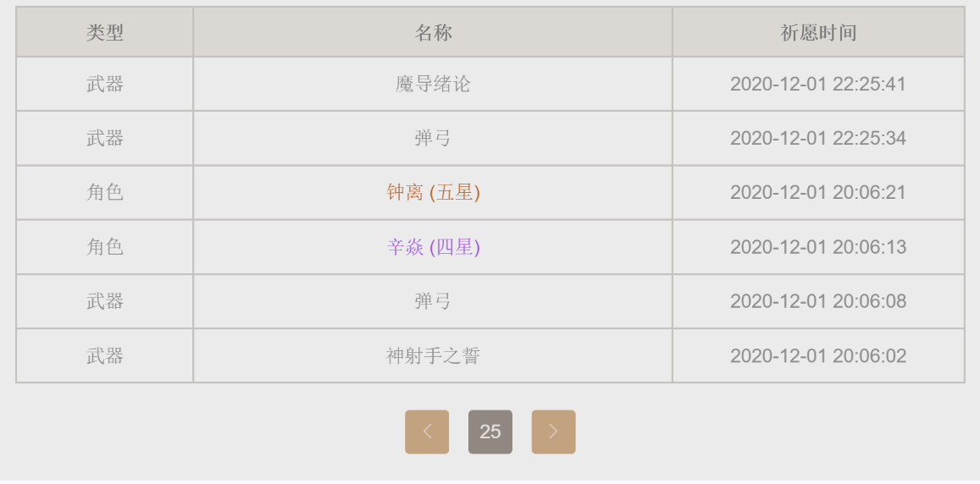The width and height of the screenshot is (980, 484).
Task: Click timestamp 2020-12-01 20:06:02
Action: pos(818,356)
